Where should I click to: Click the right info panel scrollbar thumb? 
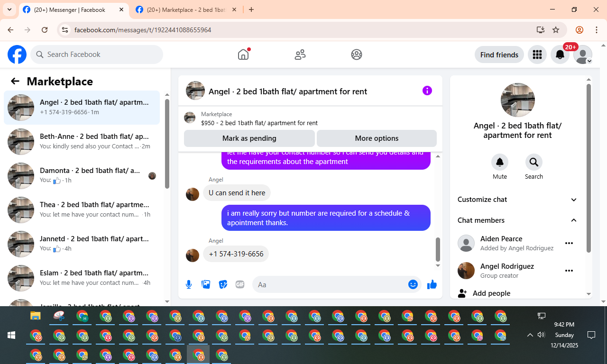click(x=589, y=168)
